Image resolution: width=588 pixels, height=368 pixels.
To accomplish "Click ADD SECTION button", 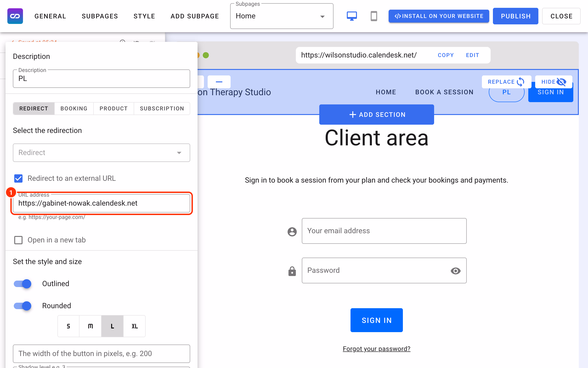I will 376,115.
